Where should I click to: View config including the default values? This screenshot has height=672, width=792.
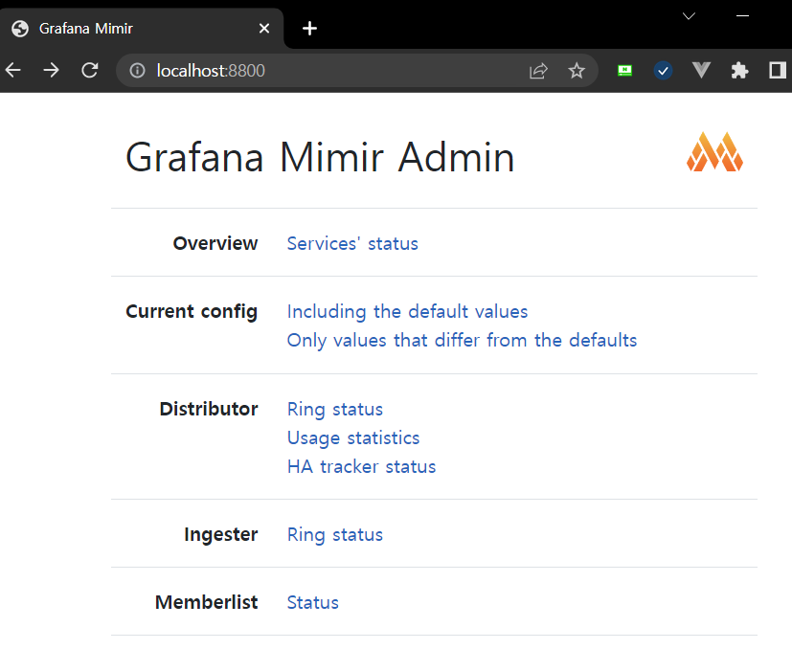tap(407, 311)
